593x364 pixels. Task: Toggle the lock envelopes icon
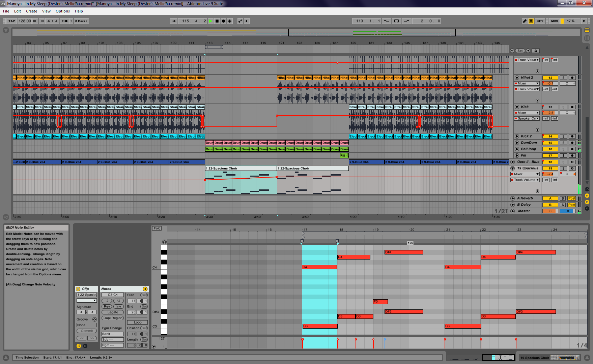point(536,51)
